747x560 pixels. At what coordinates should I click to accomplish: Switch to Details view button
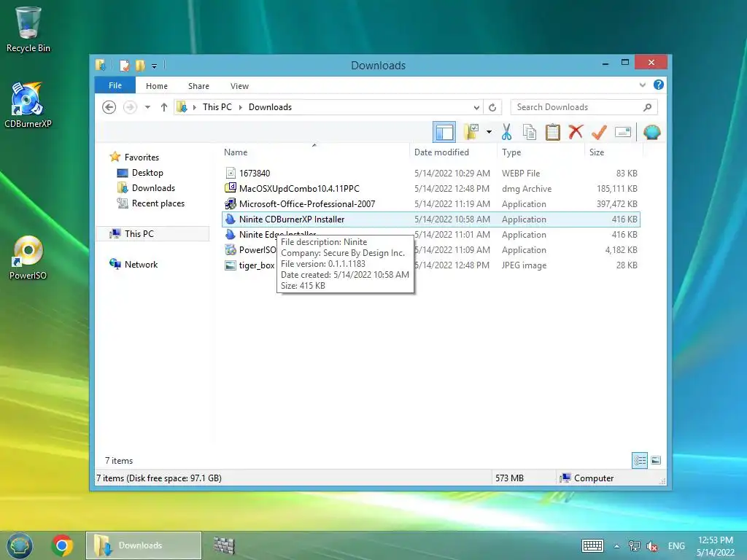(x=640, y=461)
